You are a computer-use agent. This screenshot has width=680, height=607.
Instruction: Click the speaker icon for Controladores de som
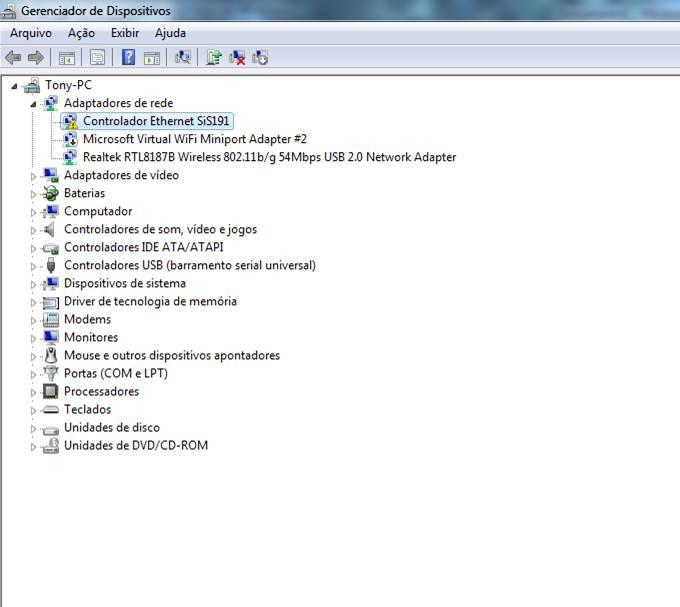coord(51,229)
